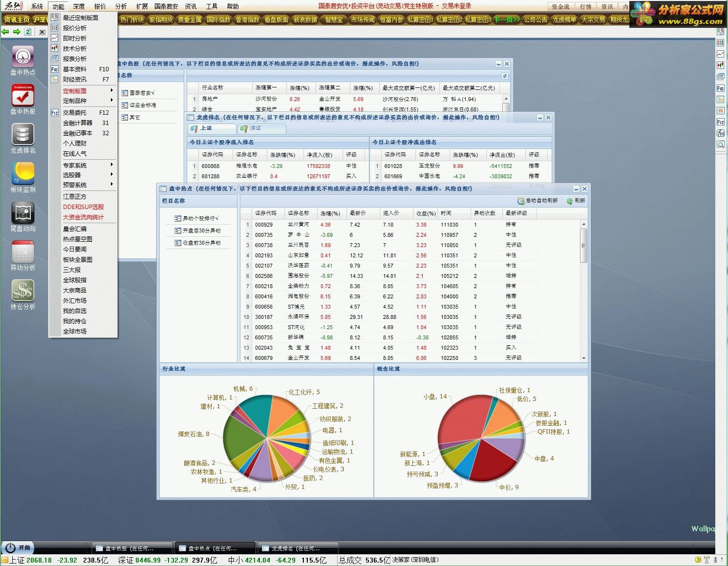Click stock code 000929 in 盘中热点 table
The height and width of the screenshot is (566, 728).
click(264, 225)
